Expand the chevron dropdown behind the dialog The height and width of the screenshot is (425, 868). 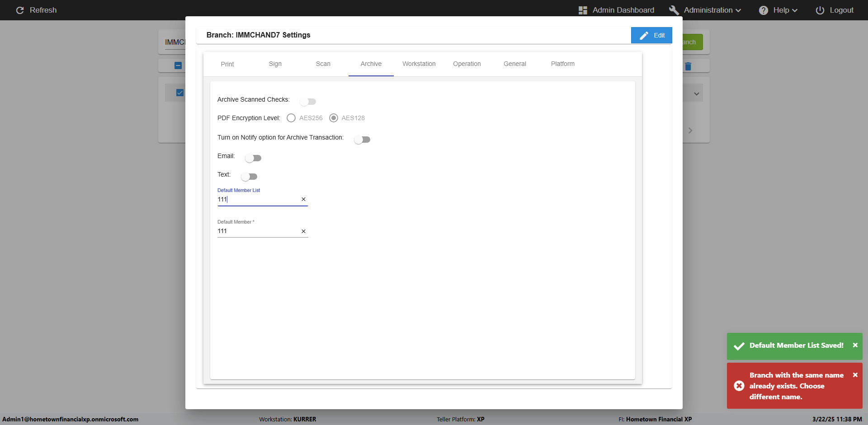tap(697, 94)
